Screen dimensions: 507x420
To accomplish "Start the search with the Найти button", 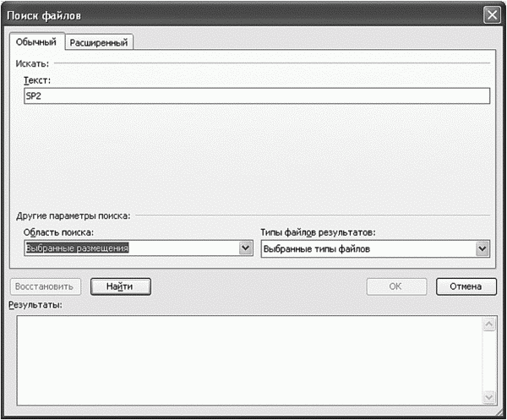I will 120,286.
